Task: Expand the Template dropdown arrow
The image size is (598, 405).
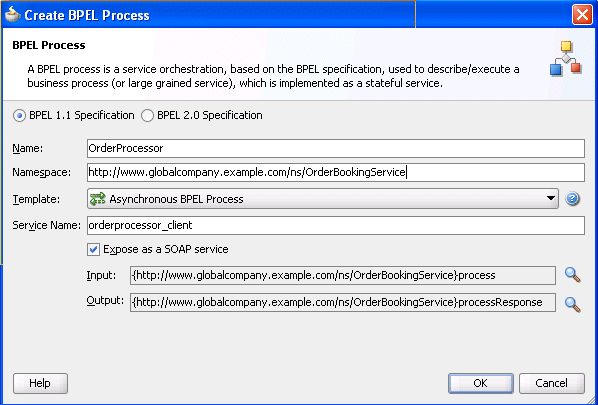Action: click(x=550, y=198)
